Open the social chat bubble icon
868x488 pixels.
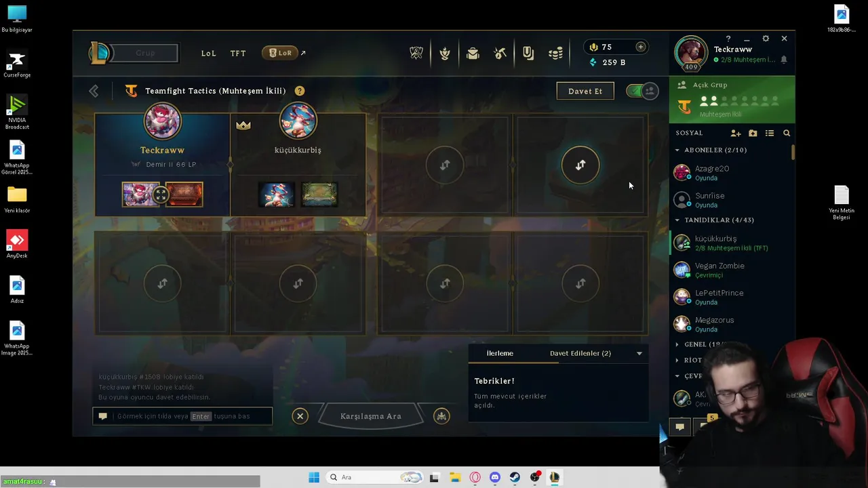(x=679, y=426)
